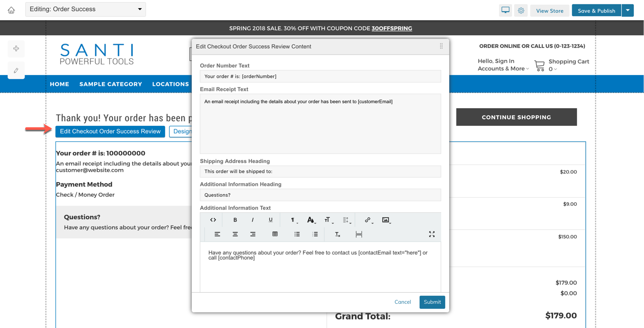This screenshot has height=328, width=644.
Task: Grab the dialog drag handle icon
Action: pyautogui.click(x=441, y=46)
